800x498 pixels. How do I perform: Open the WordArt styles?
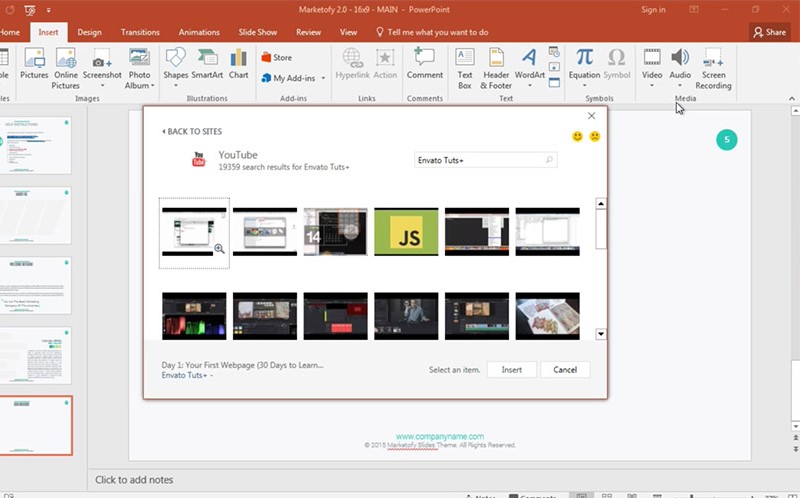click(530, 64)
